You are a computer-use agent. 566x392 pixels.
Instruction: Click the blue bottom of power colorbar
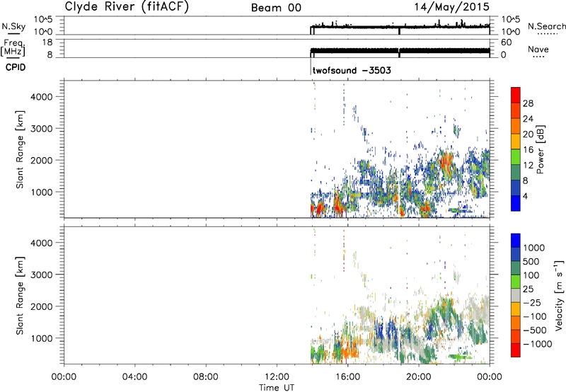[516, 203]
